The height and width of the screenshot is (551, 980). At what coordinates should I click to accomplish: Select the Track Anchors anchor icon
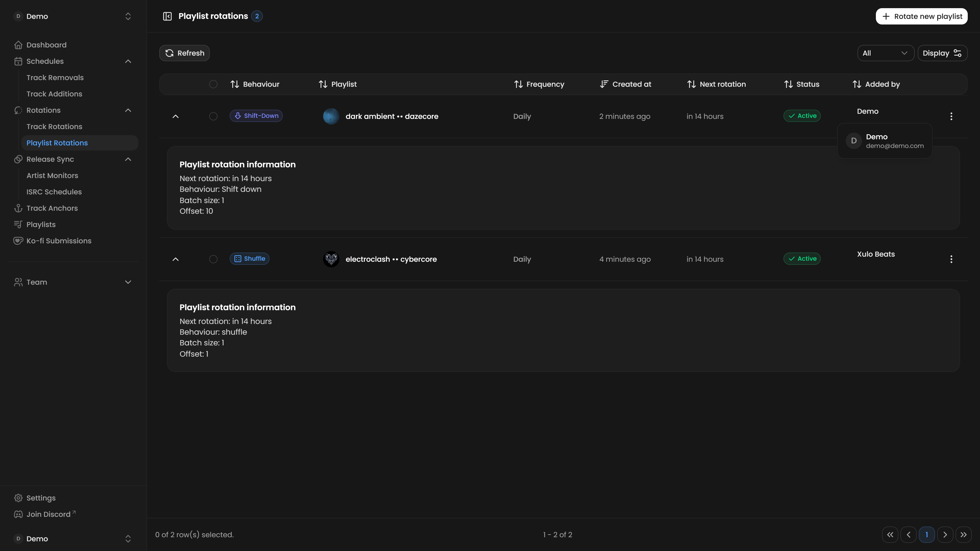coord(18,208)
